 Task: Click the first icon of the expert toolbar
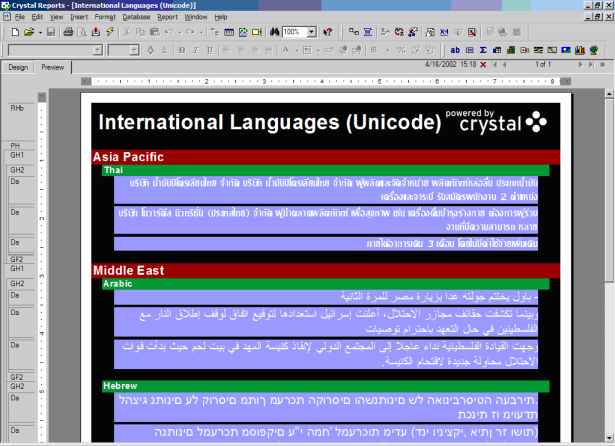point(354,32)
